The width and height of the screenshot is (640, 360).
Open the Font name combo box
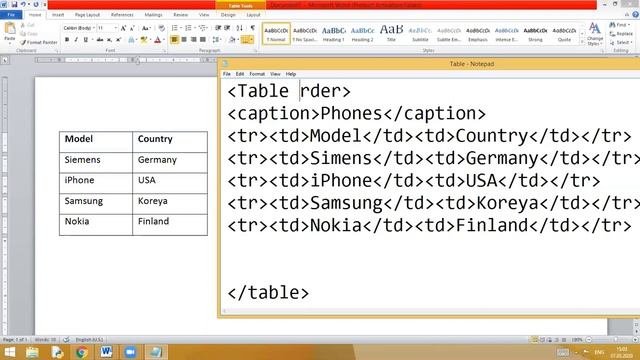(79, 28)
